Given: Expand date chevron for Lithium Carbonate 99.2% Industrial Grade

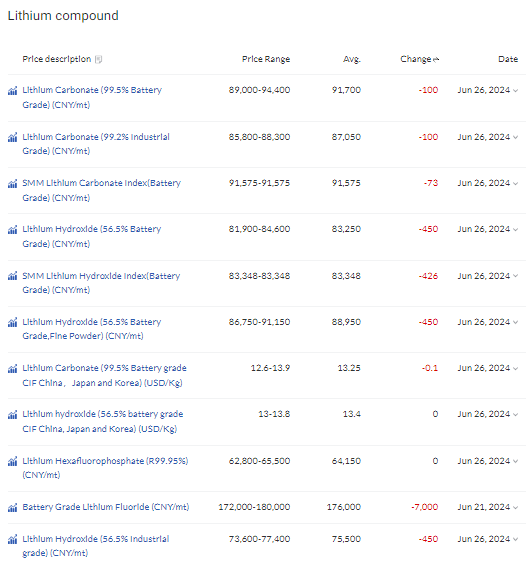Looking at the screenshot, I should coord(516,137).
